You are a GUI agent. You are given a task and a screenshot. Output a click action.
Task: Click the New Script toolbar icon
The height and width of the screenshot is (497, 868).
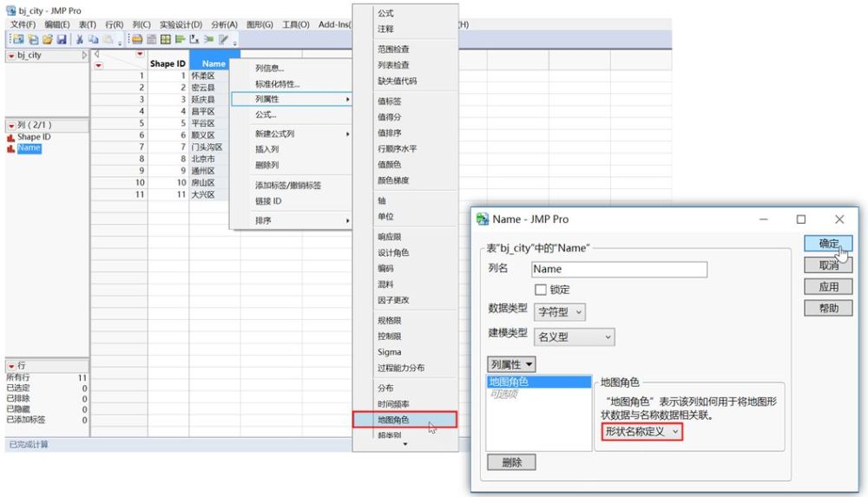point(33,39)
